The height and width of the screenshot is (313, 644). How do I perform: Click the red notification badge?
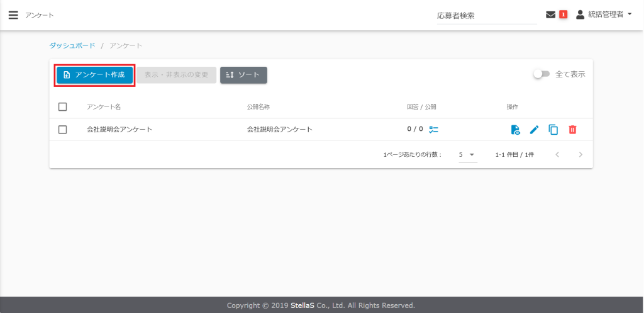tap(563, 14)
